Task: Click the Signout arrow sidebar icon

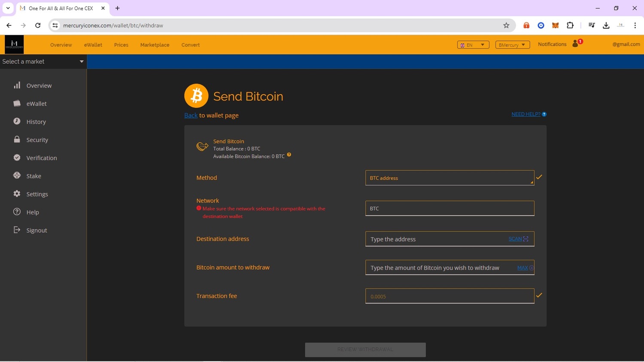Action: point(17,230)
